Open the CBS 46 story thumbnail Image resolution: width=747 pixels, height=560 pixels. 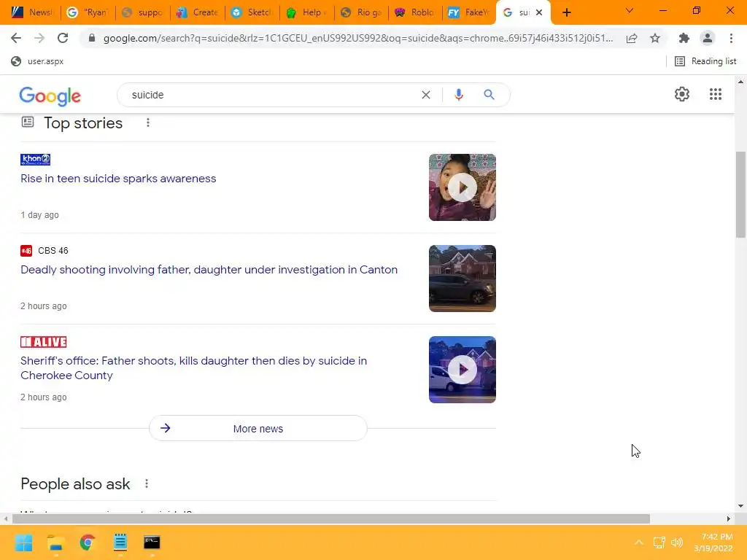pyautogui.click(x=462, y=279)
